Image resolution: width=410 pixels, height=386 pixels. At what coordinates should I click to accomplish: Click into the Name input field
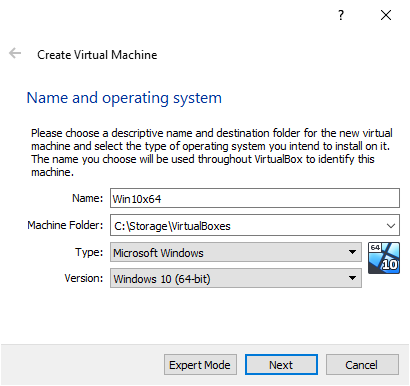255,198
